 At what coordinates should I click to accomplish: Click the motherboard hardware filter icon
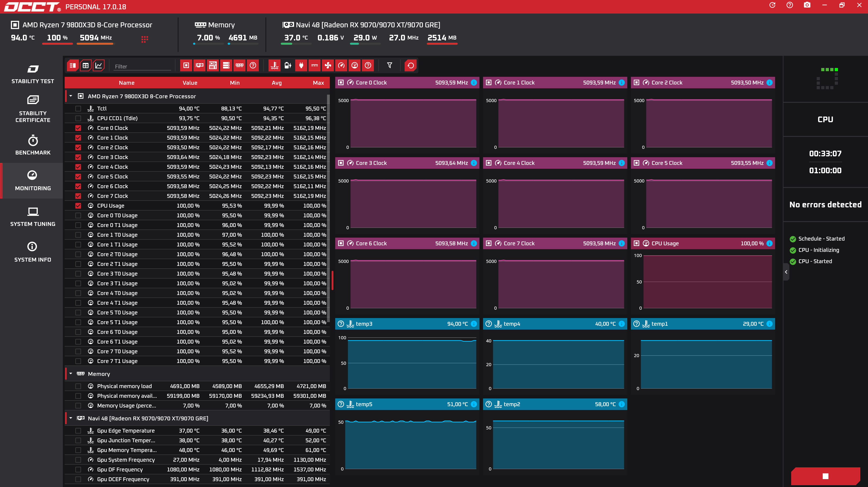213,65
